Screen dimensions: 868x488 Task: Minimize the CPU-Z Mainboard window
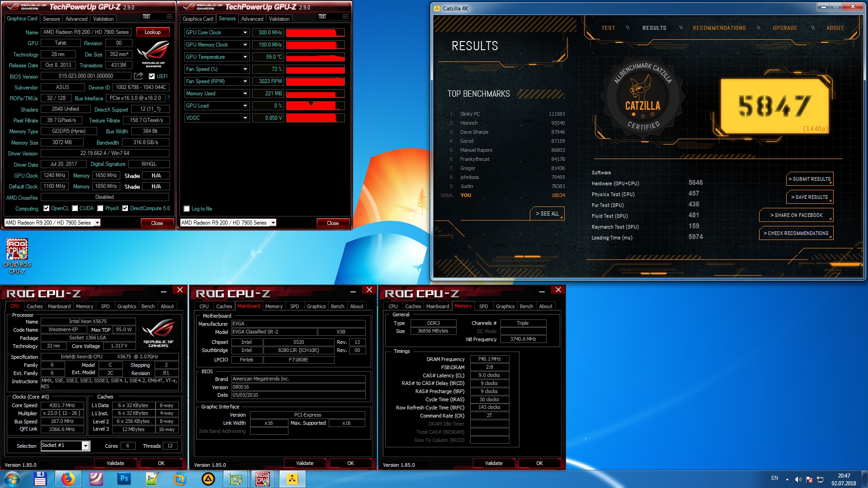point(353,291)
